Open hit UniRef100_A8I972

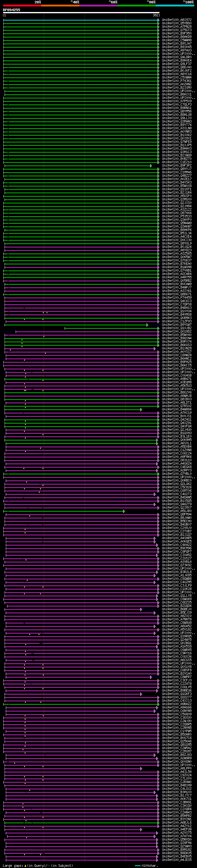pos(177,20)
